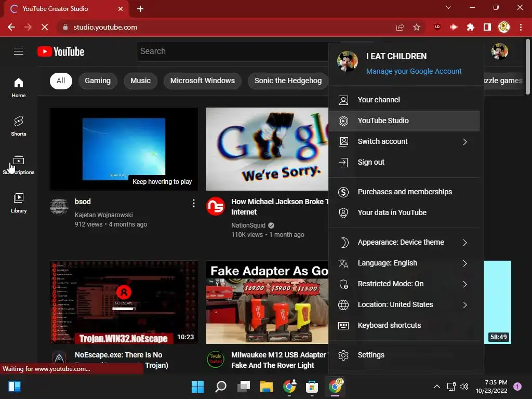Select the Gaming filter chip

coord(98,81)
